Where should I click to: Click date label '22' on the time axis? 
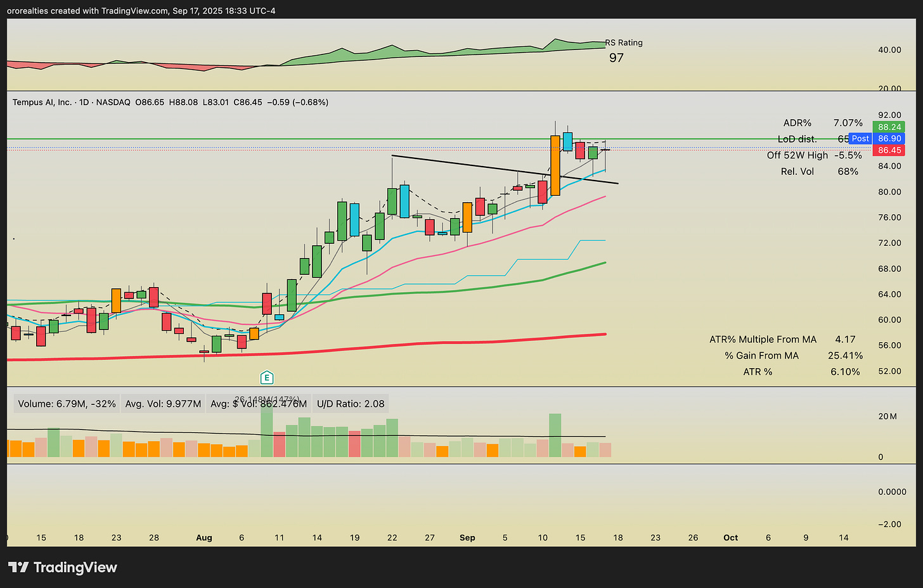tap(392, 538)
